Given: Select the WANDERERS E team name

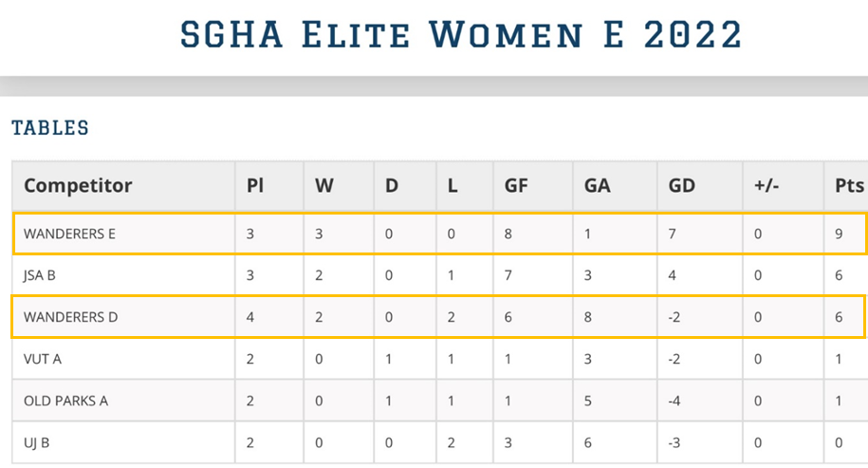Looking at the screenshot, I should pyautogui.click(x=70, y=234).
